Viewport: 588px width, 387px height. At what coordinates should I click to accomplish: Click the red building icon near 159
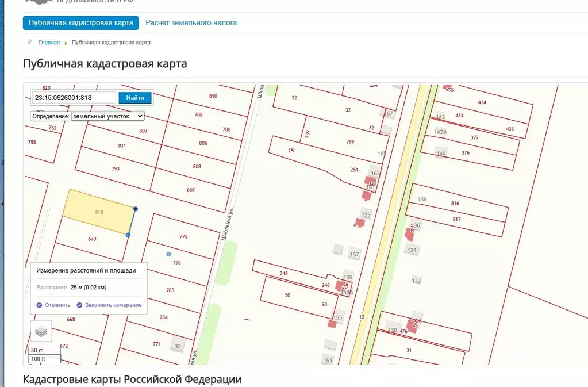pyautogui.click(x=360, y=223)
